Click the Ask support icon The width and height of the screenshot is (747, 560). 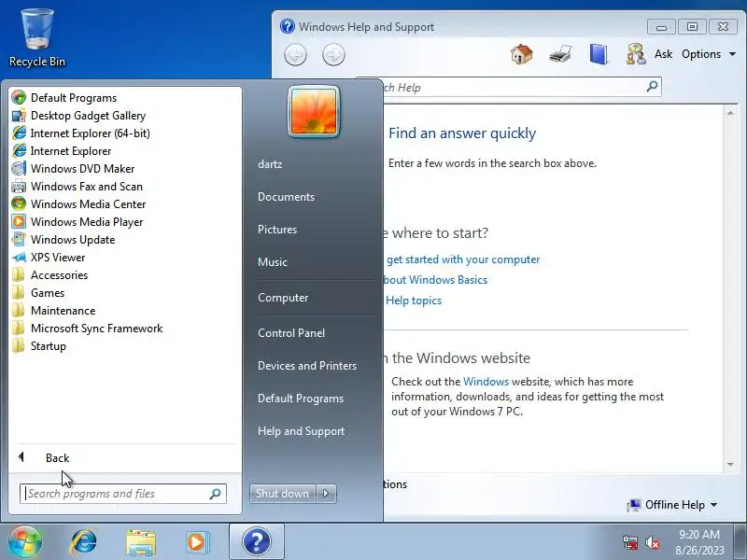pos(649,54)
